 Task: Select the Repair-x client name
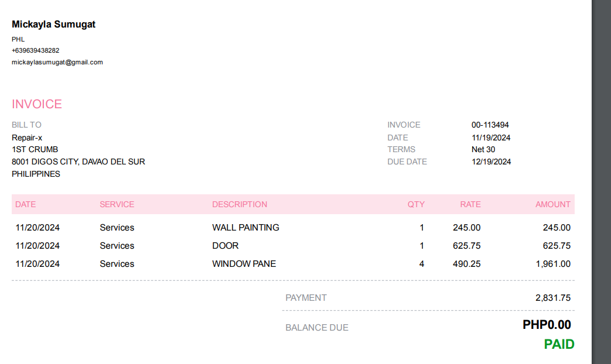(x=27, y=138)
